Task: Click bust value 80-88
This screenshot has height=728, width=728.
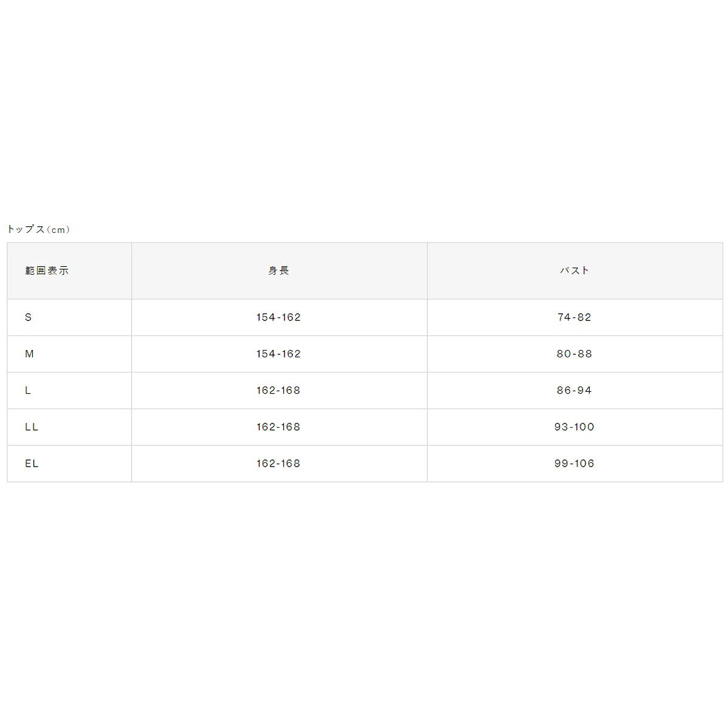Action: coord(575,354)
